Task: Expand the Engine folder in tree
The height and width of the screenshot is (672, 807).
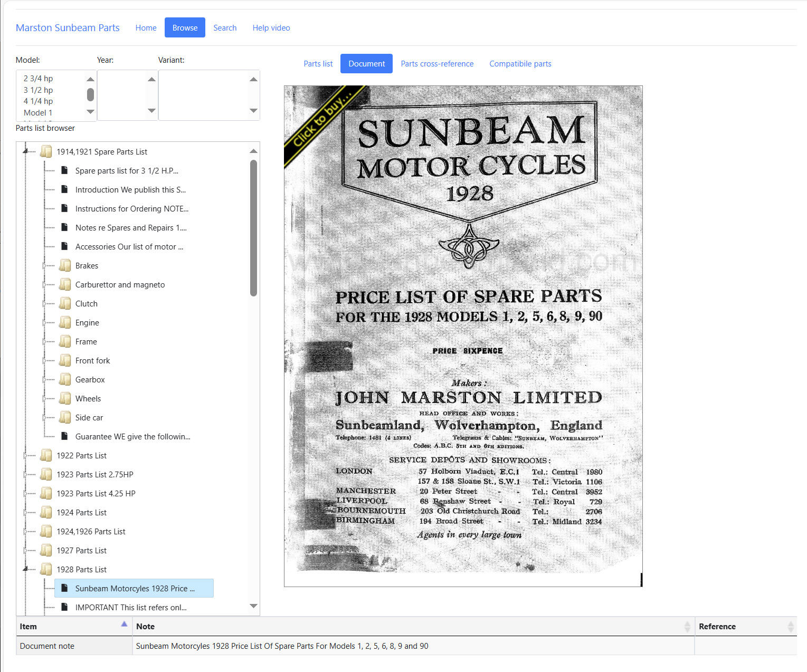Action: click(x=44, y=323)
